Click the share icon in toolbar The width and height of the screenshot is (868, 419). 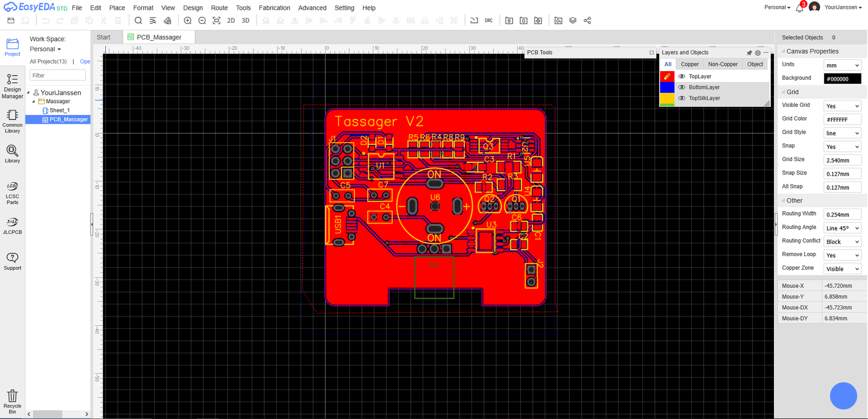587,21
